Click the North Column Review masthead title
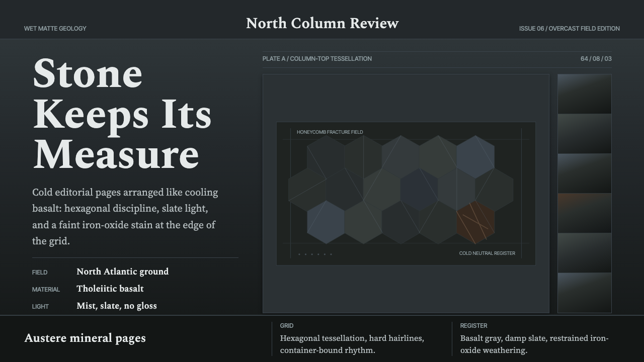Viewport: 644px width, 362px height. [322, 23]
